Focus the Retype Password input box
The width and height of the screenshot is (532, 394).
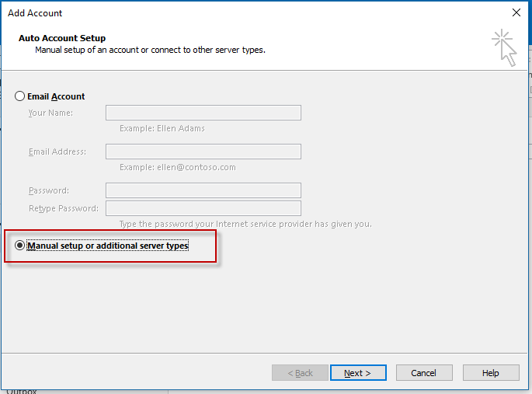click(x=203, y=208)
